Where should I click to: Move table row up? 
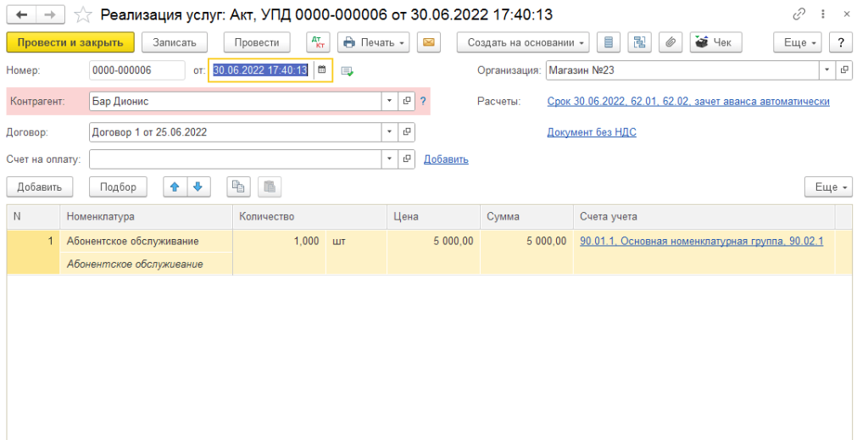(x=175, y=187)
